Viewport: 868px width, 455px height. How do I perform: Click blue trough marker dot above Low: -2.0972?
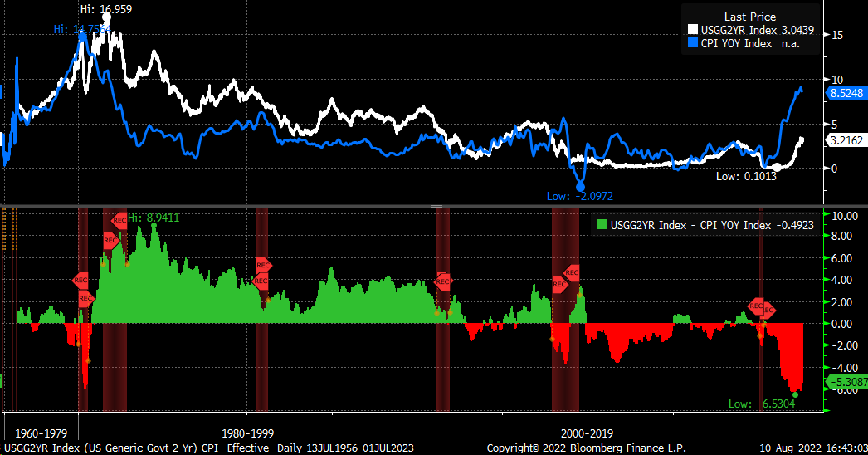click(x=580, y=188)
